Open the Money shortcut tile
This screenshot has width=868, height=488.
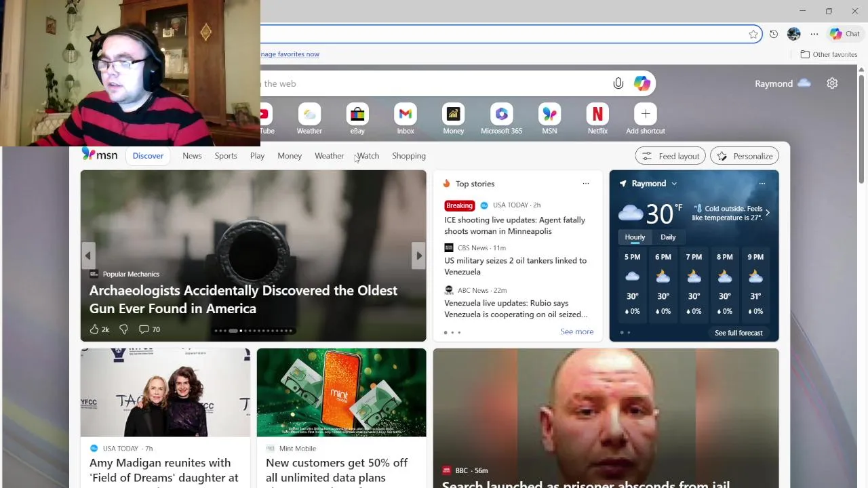(x=454, y=119)
